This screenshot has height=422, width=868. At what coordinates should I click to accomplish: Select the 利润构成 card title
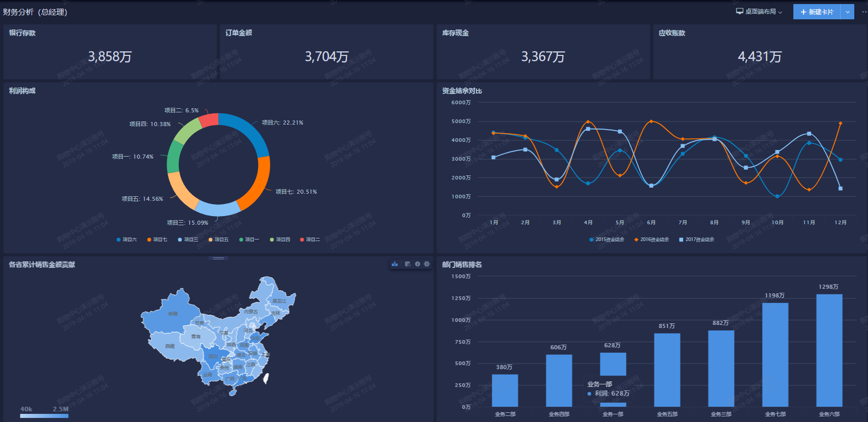[x=22, y=91]
